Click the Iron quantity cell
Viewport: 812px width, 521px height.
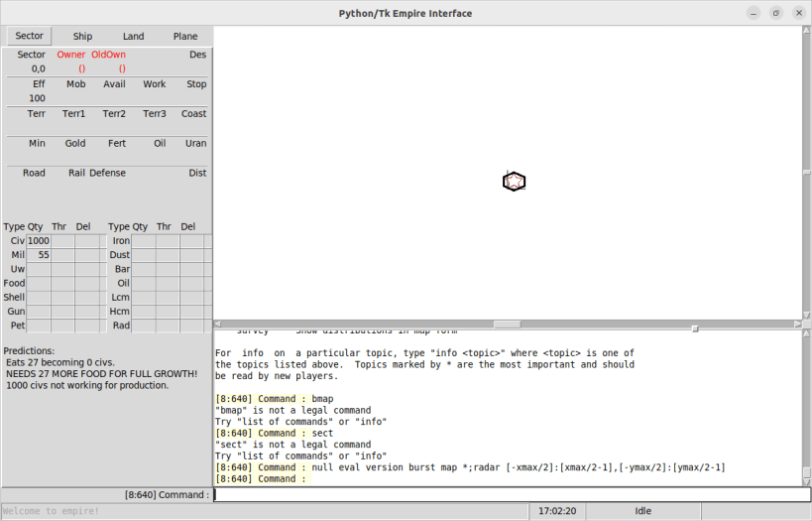click(144, 240)
